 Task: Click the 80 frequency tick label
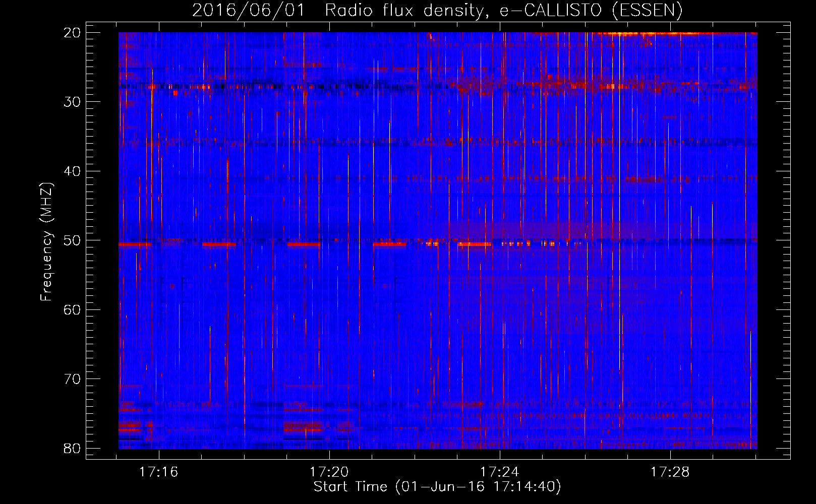coord(72,448)
